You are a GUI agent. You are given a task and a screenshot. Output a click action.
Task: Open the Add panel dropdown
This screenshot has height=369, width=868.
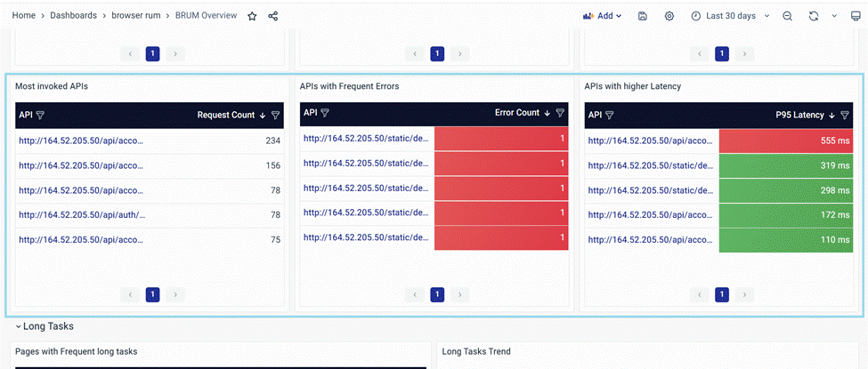click(603, 16)
